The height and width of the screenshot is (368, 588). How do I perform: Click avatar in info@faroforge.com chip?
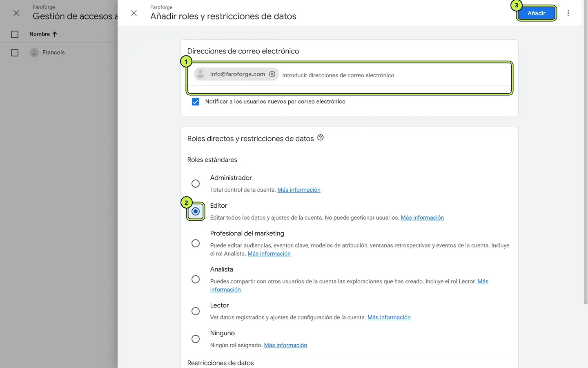coord(200,74)
